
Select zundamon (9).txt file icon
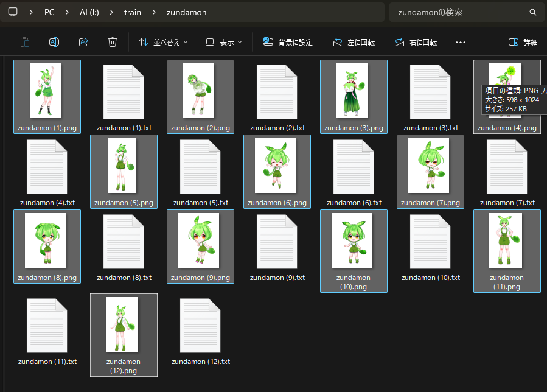277,242
